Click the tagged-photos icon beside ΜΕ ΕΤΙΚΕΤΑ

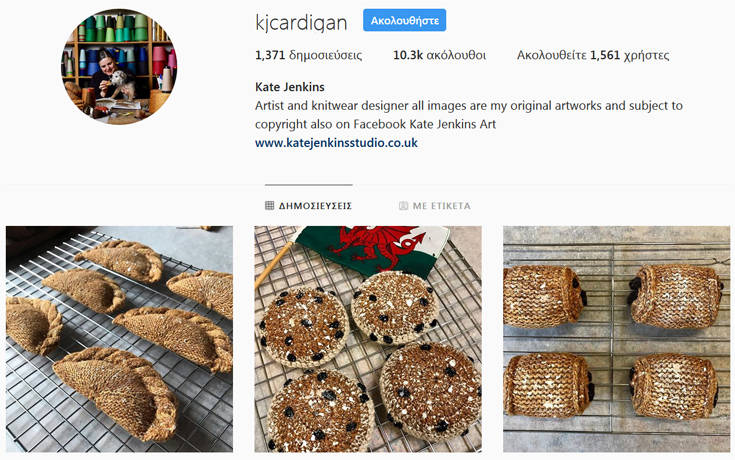click(403, 205)
